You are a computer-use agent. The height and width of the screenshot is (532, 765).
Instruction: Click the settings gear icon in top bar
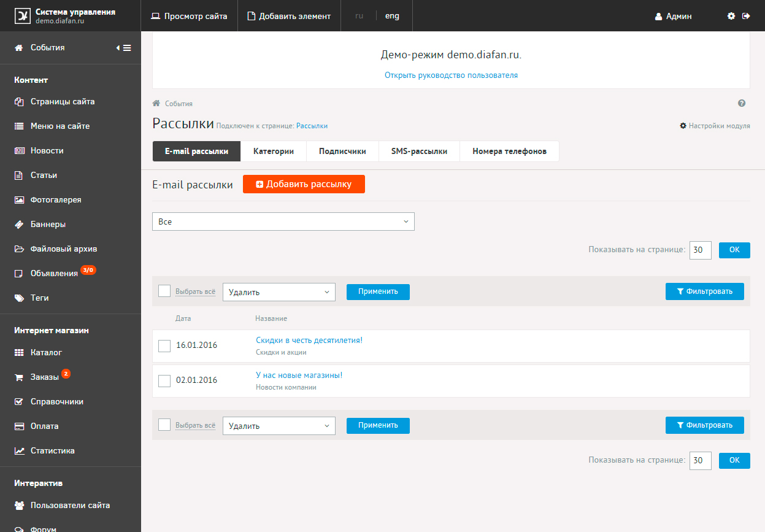click(x=731, y=16)
